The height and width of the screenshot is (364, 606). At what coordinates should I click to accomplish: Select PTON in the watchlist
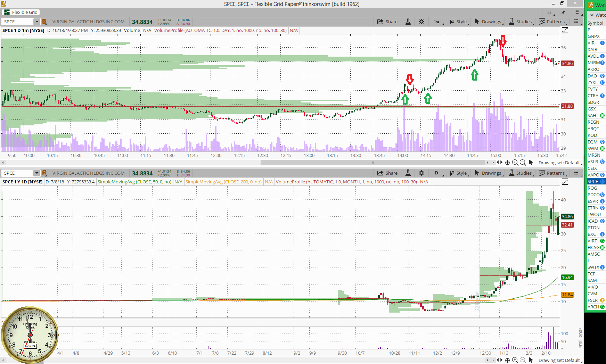(x=593, y=228)
